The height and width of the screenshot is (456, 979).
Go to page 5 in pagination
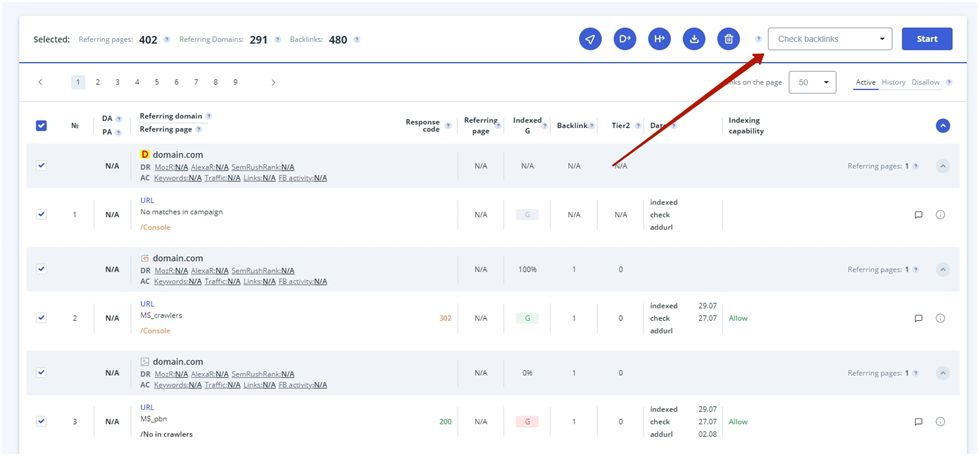(x=156, y=82)
